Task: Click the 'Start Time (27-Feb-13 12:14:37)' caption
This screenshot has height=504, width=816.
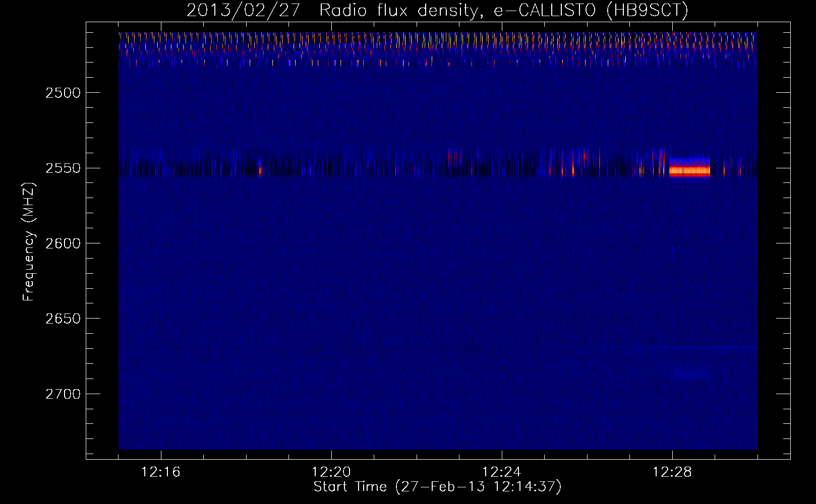Action: point(438,487)
